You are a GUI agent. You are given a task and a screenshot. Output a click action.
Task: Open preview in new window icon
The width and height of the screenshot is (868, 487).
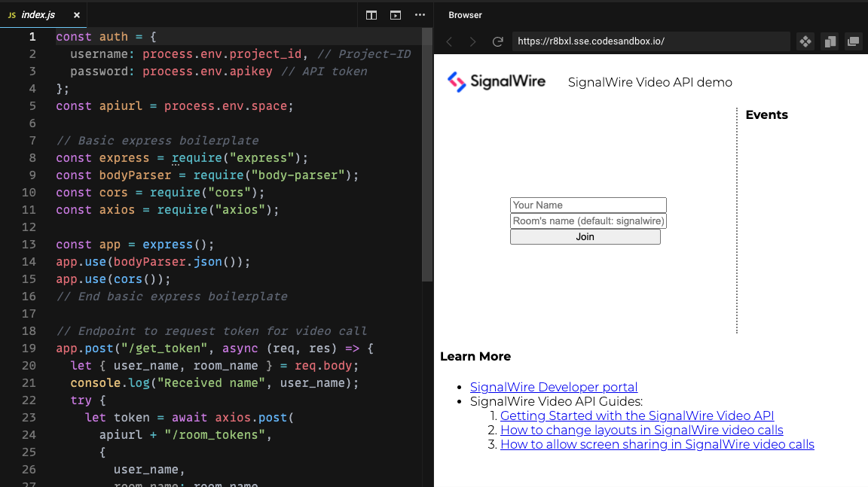[x=853, y=41]
